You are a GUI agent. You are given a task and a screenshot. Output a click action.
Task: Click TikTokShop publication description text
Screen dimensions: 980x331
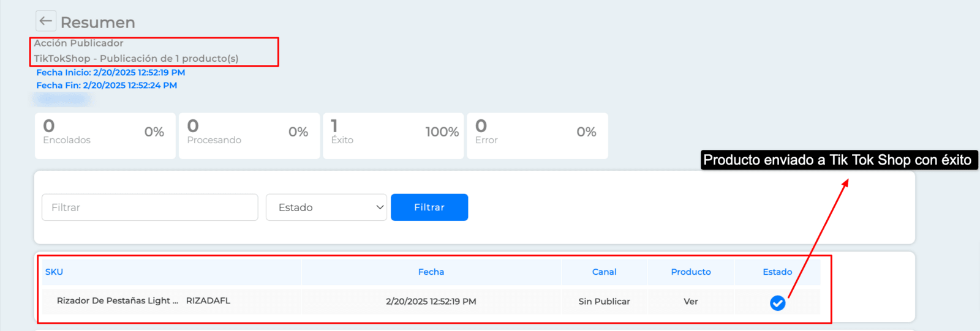(136, 58)
